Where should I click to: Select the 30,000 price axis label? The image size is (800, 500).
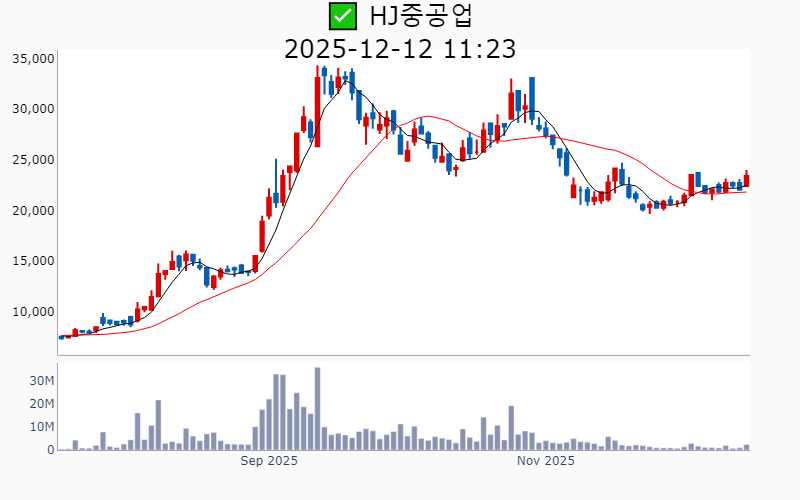32,109
